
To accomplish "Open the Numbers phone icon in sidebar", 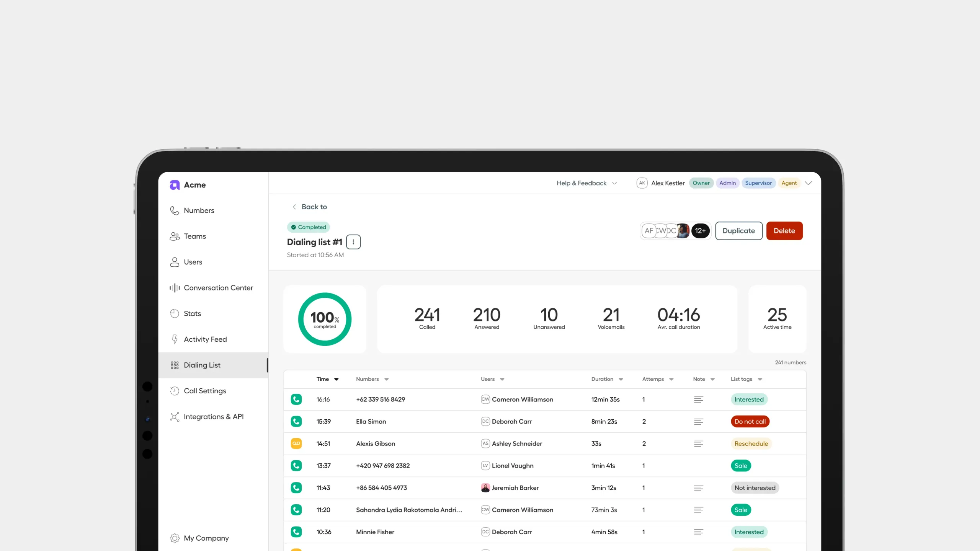I will coord(175,210).
